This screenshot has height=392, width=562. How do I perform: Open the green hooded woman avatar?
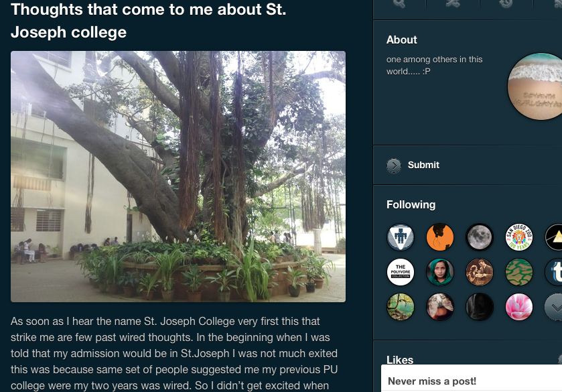tap(440, 272)
